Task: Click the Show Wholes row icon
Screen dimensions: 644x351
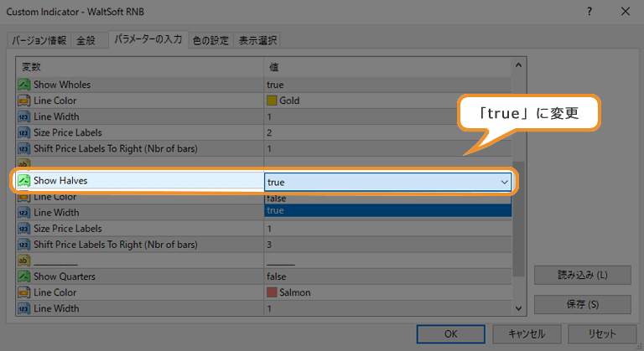Action: (23, 85)
